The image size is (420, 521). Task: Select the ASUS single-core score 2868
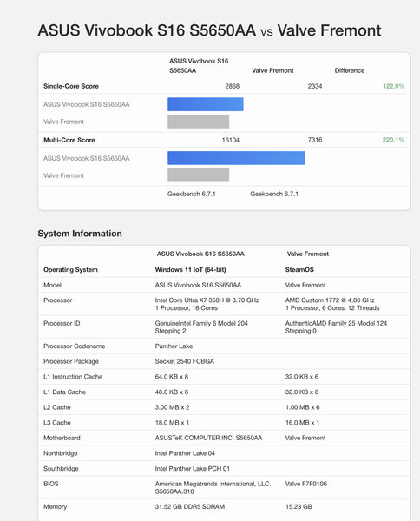click(232, 86)
